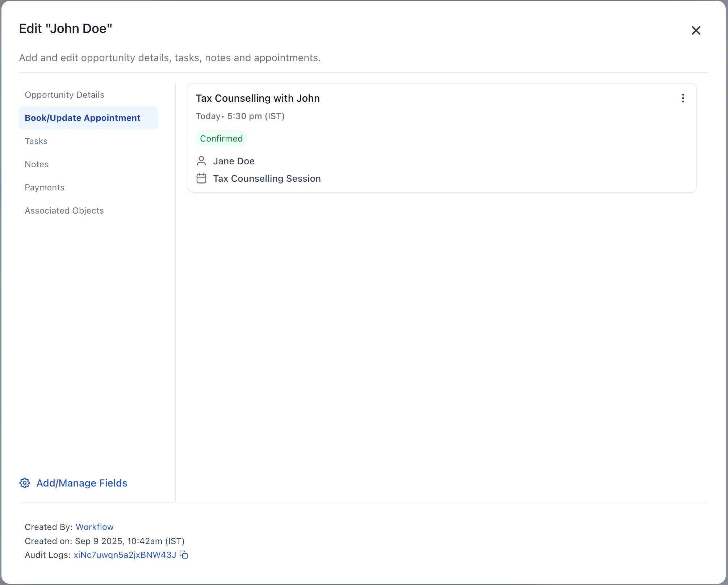Click Add/Manage Fields

pyautogui.click(x=81, y=483)
